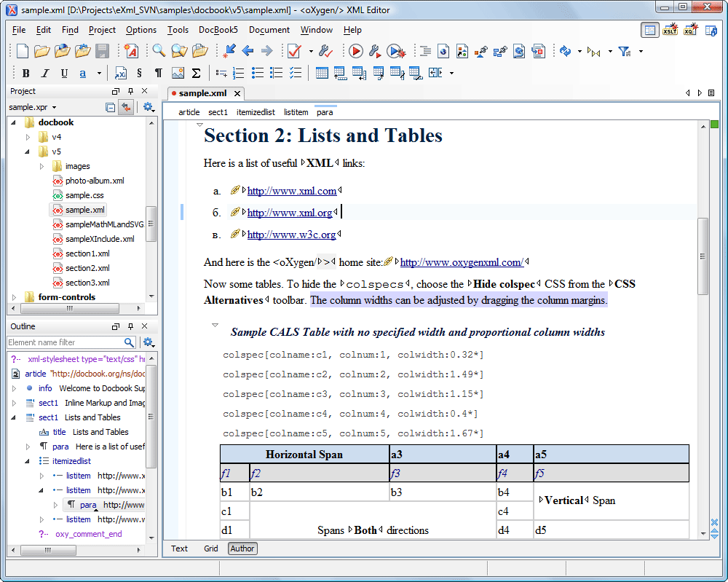Click the Open URL globe folder icon

point(62,51)
